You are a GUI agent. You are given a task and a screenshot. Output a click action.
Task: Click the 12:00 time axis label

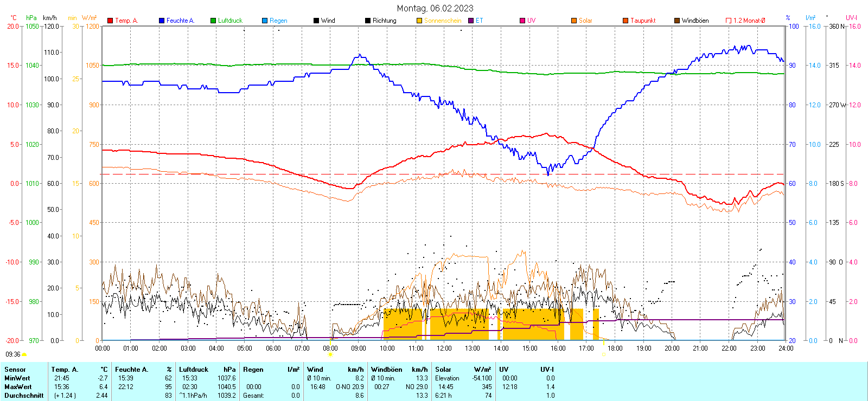pos(444,348)
